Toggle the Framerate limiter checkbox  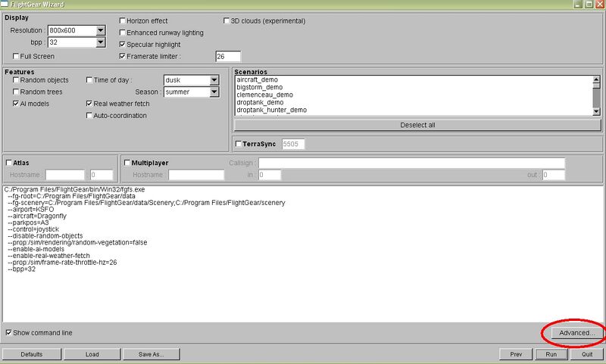pos(123,56)
